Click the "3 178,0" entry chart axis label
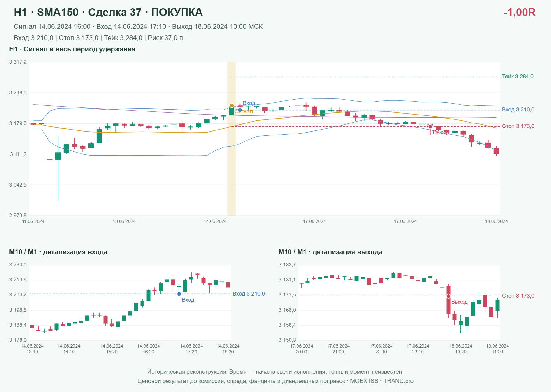Viewport: 551px width, 392px height. [x=18, y=340]
